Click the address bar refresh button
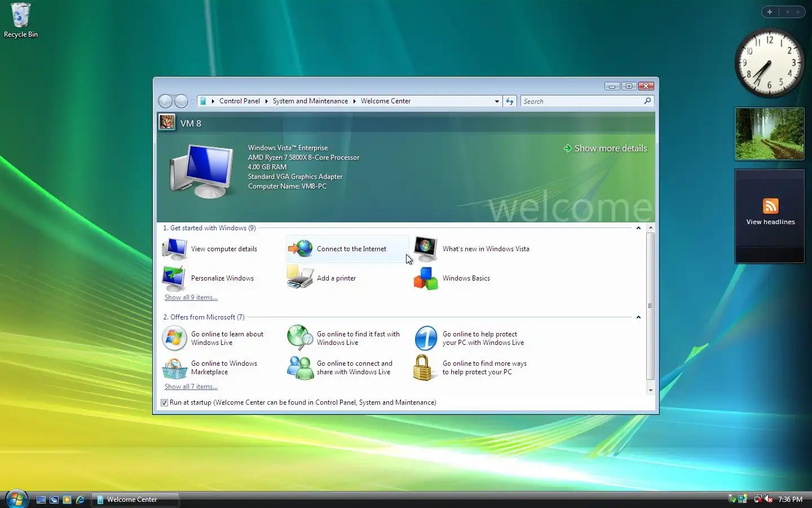This screenshot has width=812, height=508. click(510, 101)
